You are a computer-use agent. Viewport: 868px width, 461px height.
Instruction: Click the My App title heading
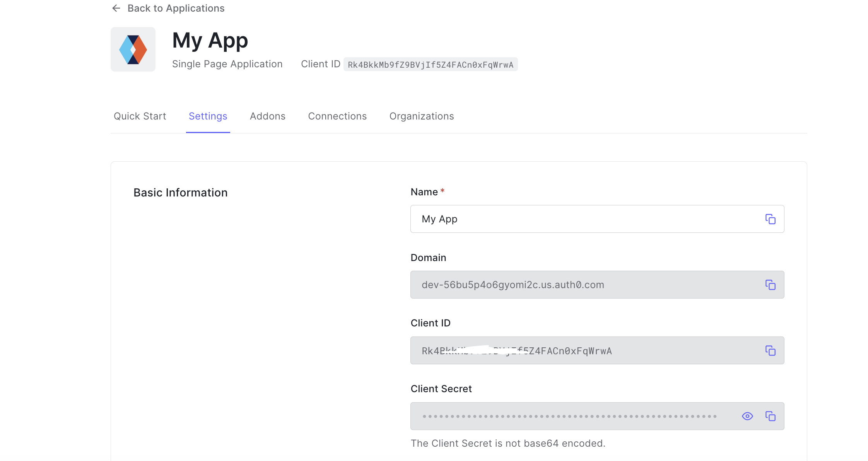tap(210, 41)
